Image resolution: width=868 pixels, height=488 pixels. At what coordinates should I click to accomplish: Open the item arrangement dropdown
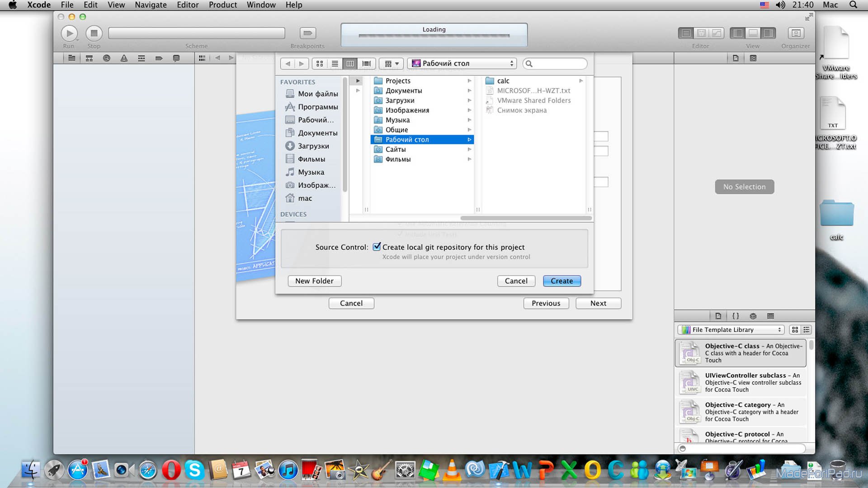point(391,64)
